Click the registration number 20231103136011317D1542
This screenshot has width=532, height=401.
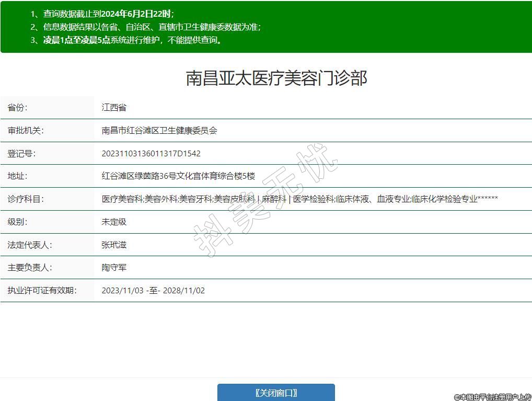[x=151, y=154]
